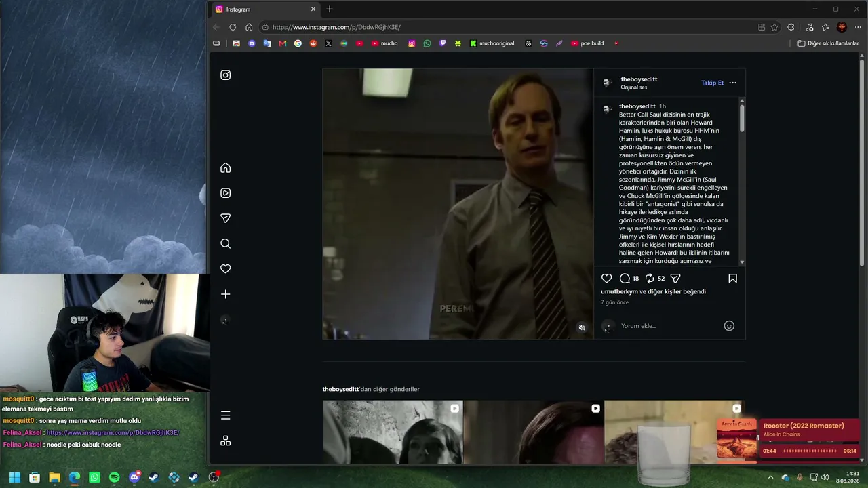The image size is (868, 488).
Task: Click the caption scrollbar down arrow
Action: (x=742, y=262)
